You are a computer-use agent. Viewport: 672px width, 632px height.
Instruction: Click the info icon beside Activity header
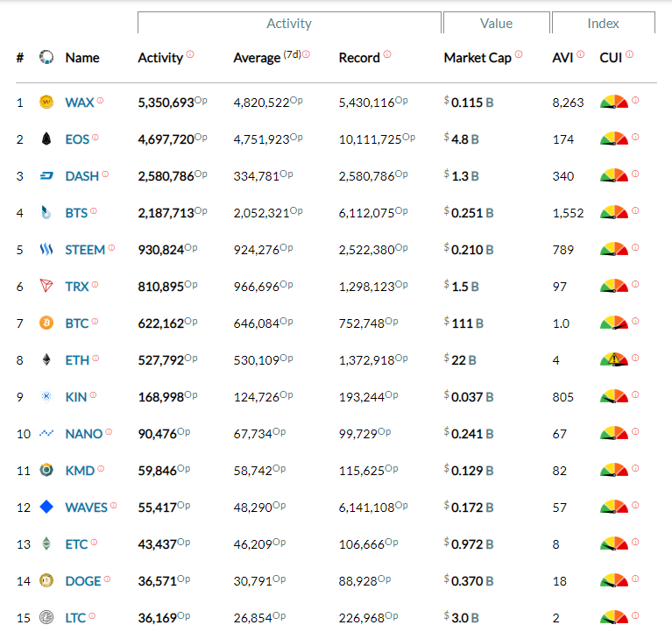[190, 54]
